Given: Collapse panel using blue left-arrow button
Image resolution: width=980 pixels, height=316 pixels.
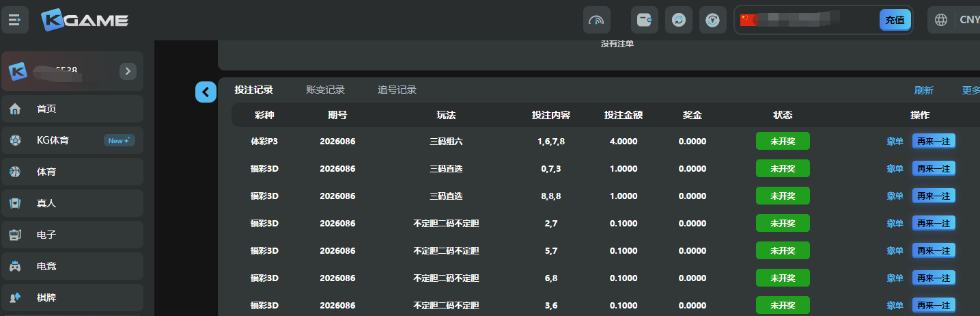Looking at the screenshot, I should [x=206, y=92].
